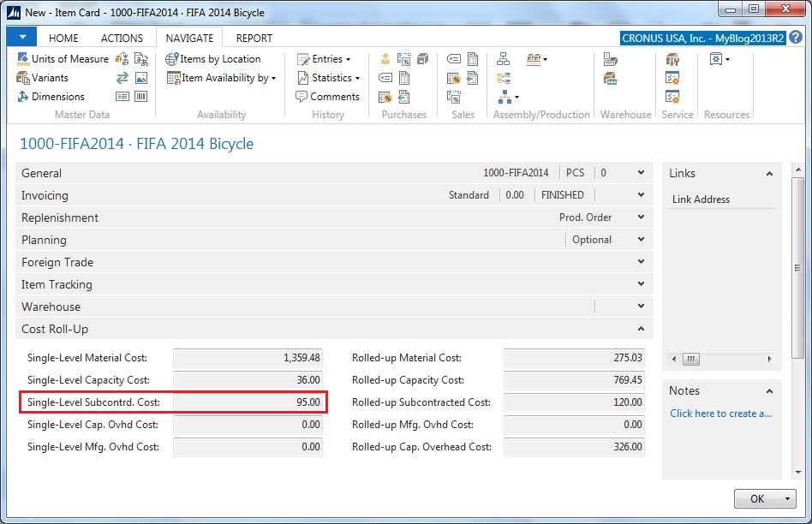
Task: Collapse the Notes FactBox
Action: click(x=769, y=391)
